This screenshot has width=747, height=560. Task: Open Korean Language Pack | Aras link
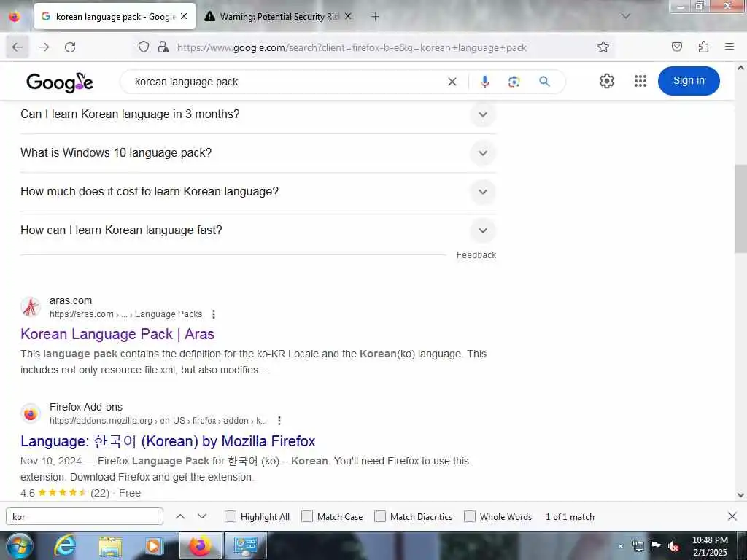pyautogui.click(x=117, y=334)
